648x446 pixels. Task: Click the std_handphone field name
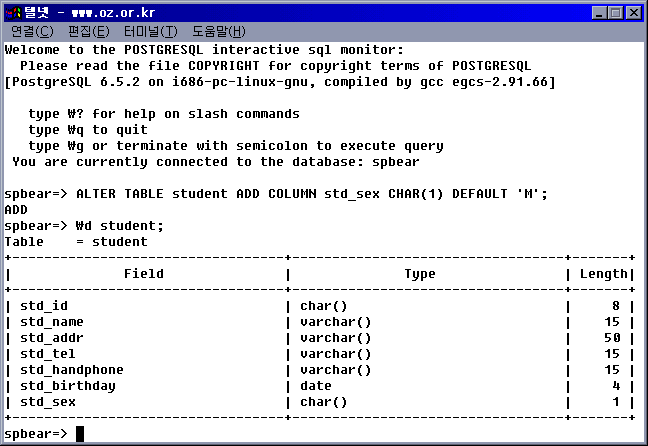pos(72,370)
